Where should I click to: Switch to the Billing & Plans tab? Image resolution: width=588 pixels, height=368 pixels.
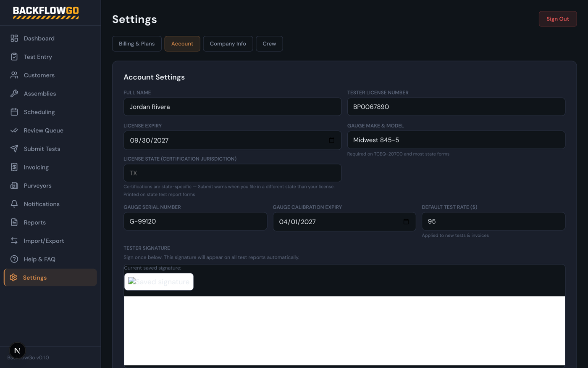137,44
